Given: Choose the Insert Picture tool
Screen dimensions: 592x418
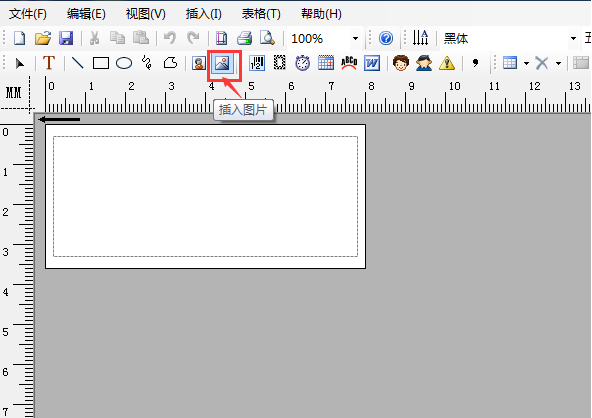Looking at the screenshot, I should click(x=222, y=63).
